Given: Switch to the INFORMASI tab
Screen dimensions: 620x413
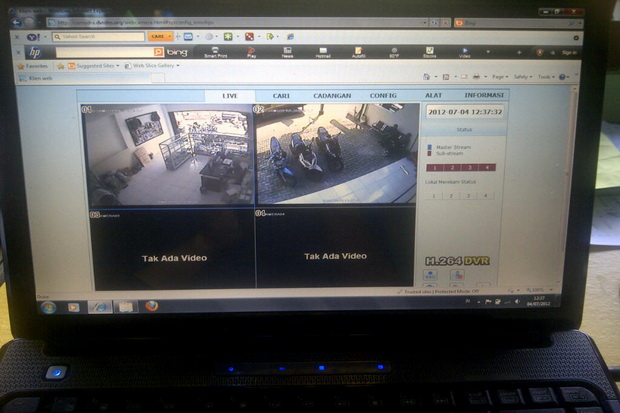Looking at the screenshot, I should pos(484,95).
